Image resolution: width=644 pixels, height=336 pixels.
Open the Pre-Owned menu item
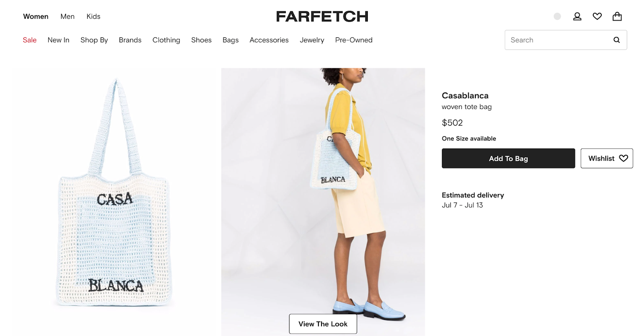click(354, 40)
